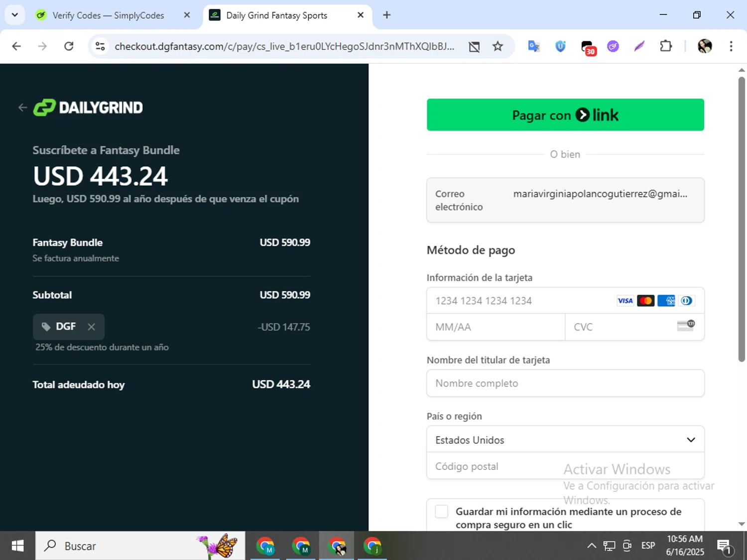The height and width of the screenshot is (560, 747).
Task: Open the Google Translate extension
Action: (x=534, y=46)
